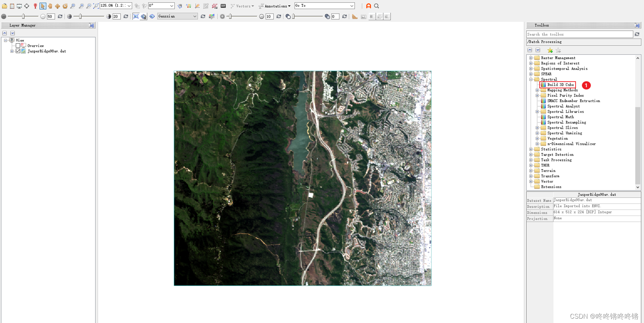Viewport: 644px width, 323px height.
Task: Select the red pin Cursor Value tool
Action: 35,6
